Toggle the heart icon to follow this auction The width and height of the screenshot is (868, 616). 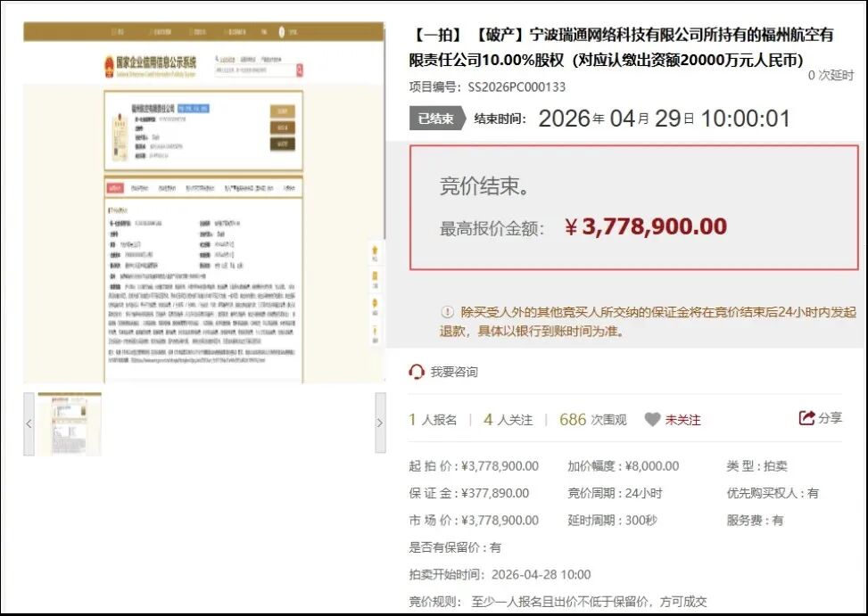(x=653, y=420)
